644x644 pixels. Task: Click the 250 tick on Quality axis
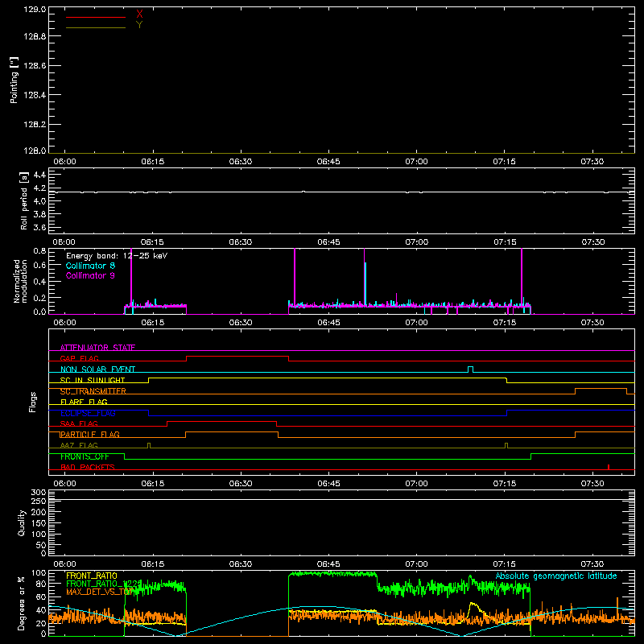[38, 502]
